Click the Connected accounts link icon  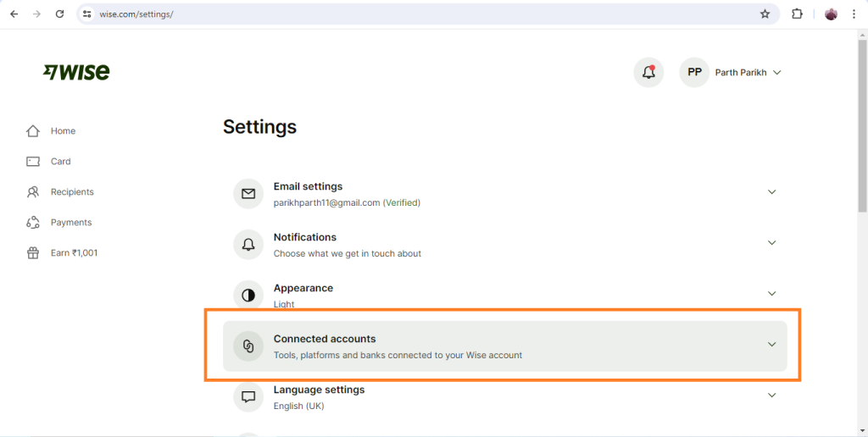(x=248, y=346)
